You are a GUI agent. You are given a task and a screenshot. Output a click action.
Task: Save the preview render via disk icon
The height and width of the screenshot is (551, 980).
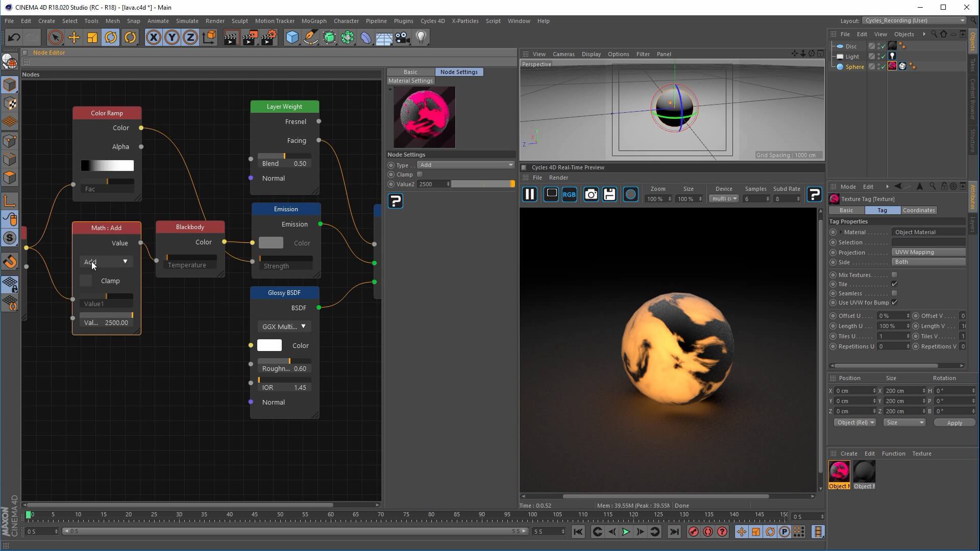609,194
